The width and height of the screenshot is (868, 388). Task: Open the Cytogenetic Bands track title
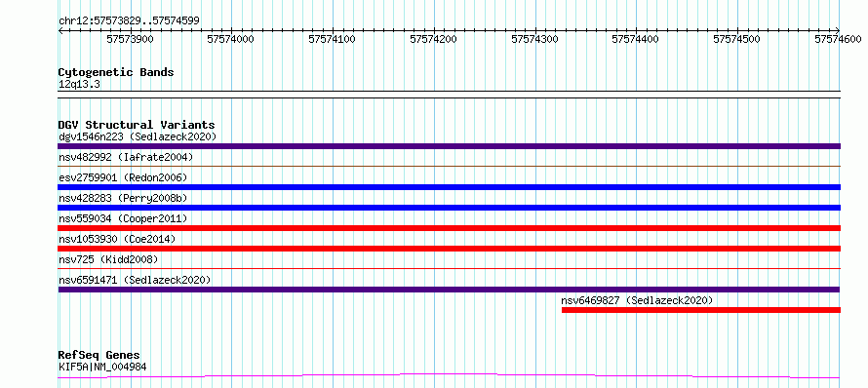tap(116, 72)
